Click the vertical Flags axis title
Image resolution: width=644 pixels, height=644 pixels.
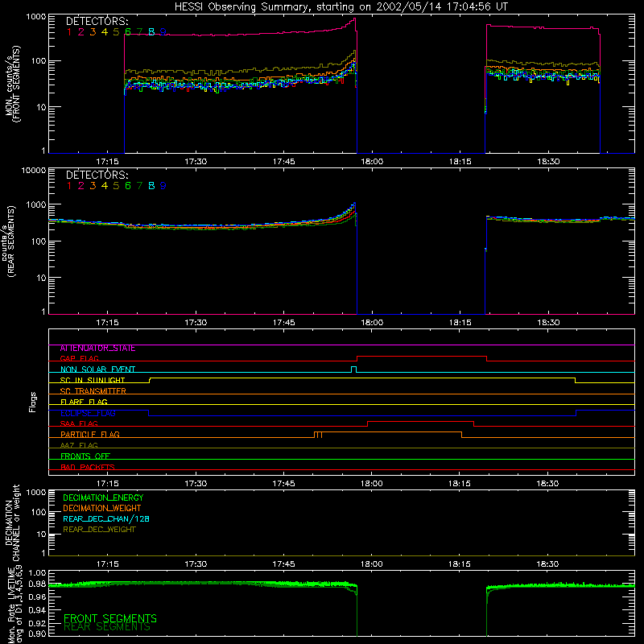point(33,402)
